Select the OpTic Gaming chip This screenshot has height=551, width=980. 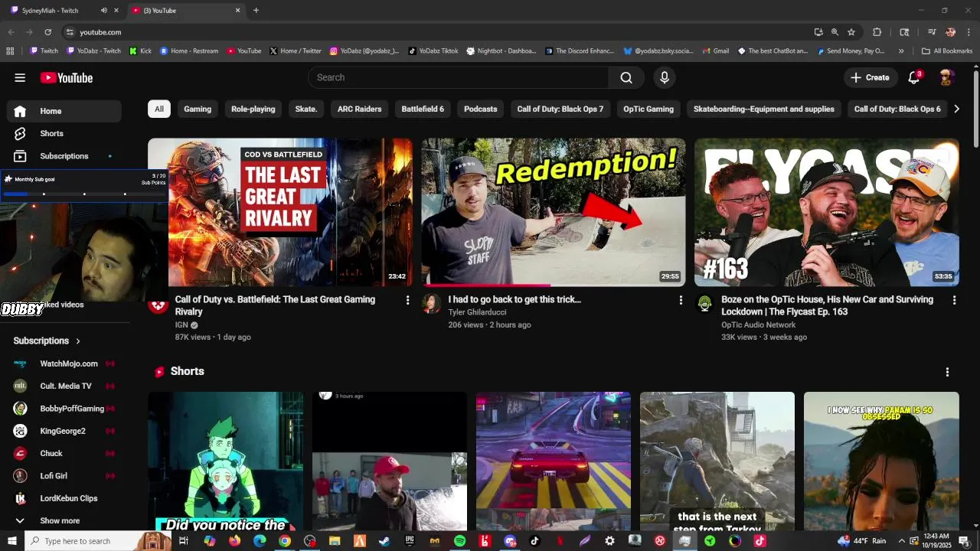point(648,109)
